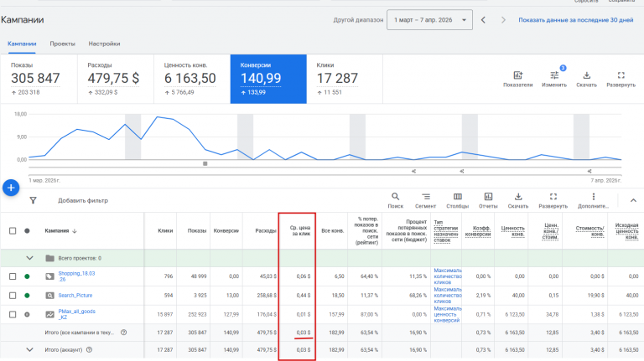Select the Показы scorecard
Image resolution: width=644 pixels, height=361 pixels.
point(39,79)
